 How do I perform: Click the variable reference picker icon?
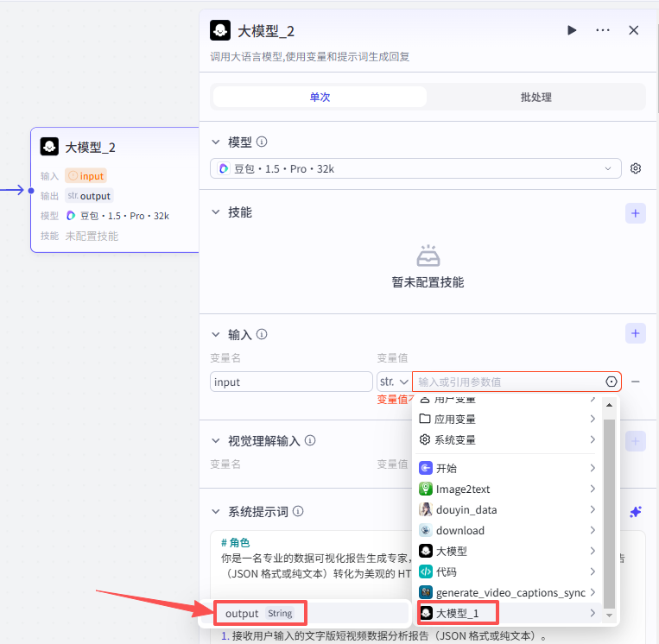611,382
